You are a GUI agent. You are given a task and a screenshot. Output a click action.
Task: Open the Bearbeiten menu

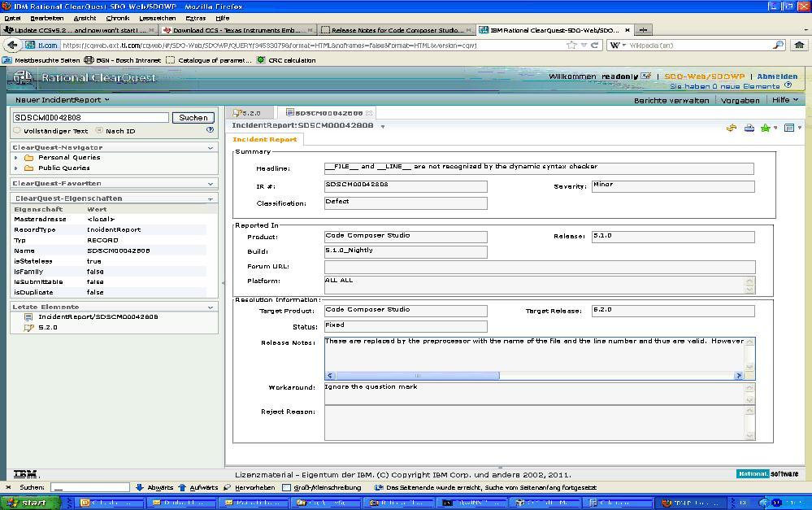click(46, 18)
